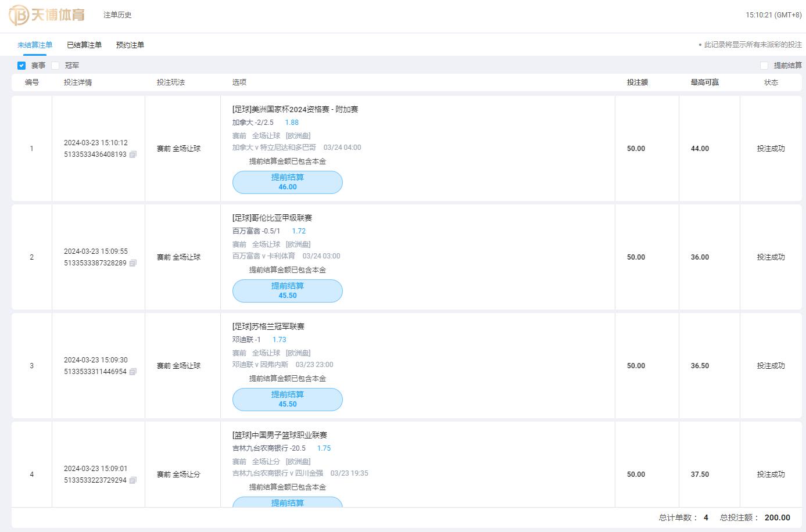This screenshot has width=806, height=532.
Task: Click the 最高可赢 column header
Action: (704, 82)
